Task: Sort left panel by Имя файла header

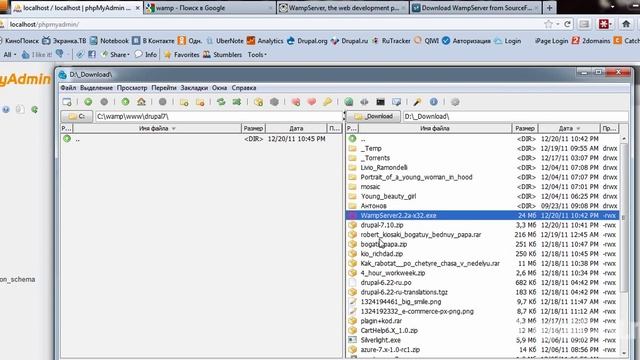Action: tap(157, 128)
